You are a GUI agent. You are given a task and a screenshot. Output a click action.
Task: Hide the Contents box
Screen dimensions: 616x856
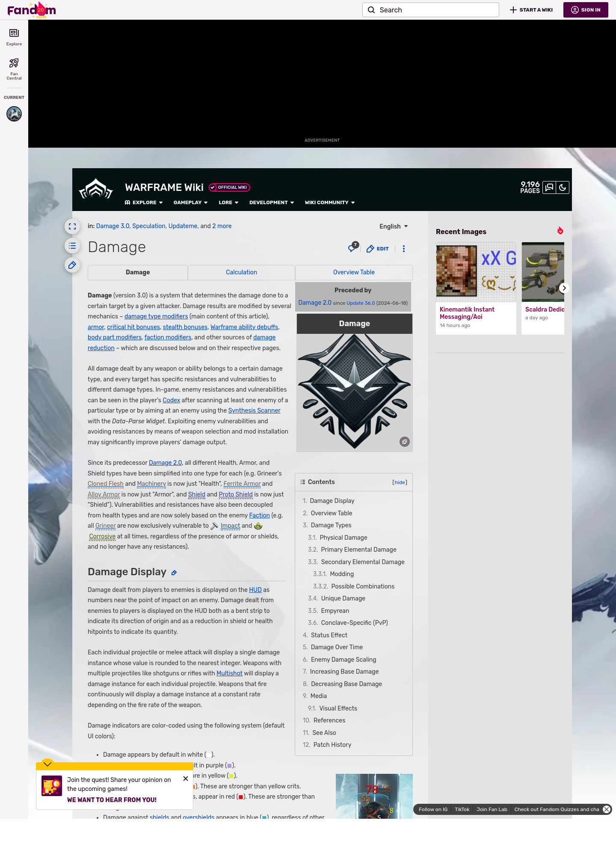(400, 482)
